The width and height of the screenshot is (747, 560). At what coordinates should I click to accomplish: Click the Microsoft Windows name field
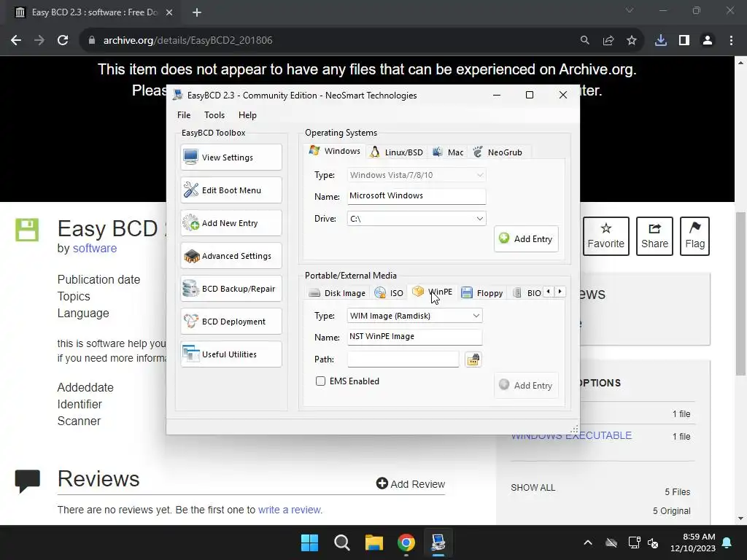[417, 195]
